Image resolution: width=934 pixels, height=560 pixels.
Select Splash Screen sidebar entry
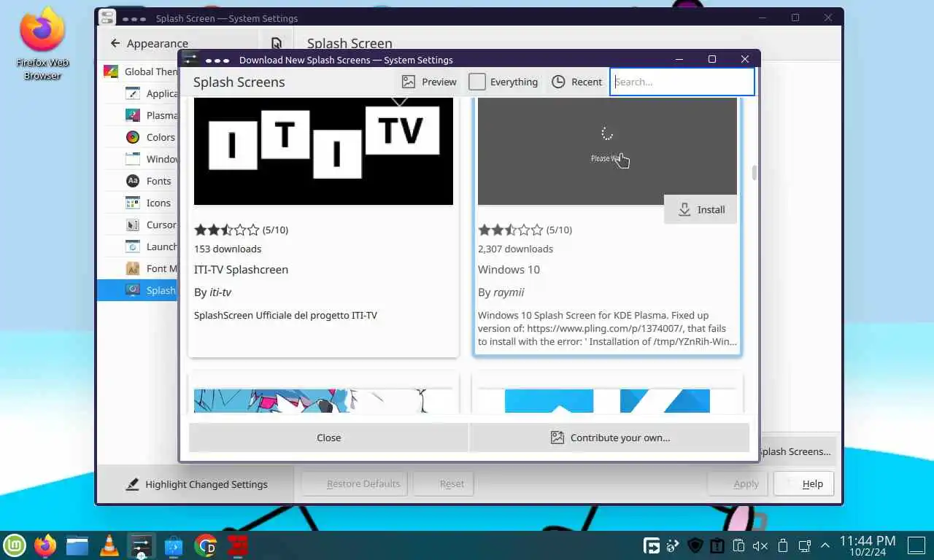coord(139,290)
